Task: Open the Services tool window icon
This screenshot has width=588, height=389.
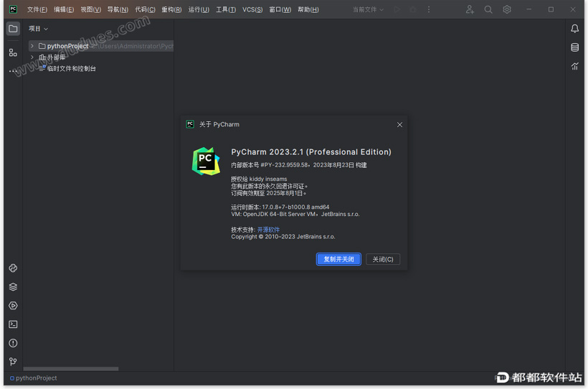Action: coord(13,306)
